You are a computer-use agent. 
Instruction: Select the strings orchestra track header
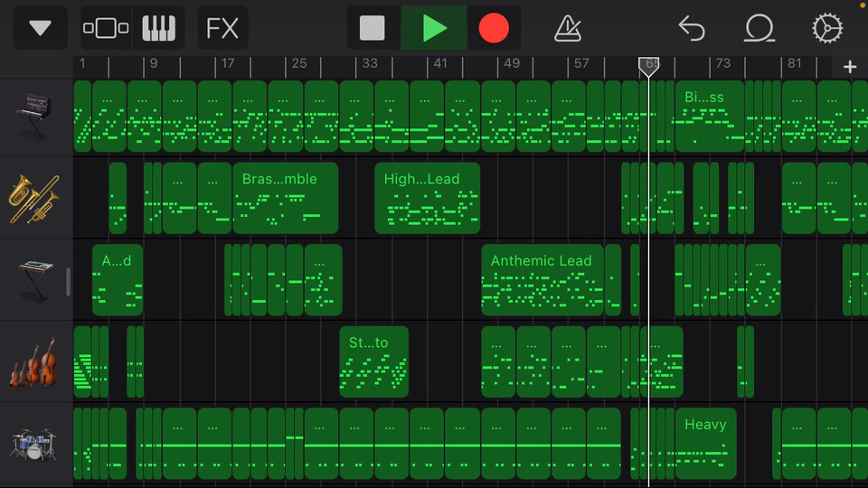(x=34, y=362)
